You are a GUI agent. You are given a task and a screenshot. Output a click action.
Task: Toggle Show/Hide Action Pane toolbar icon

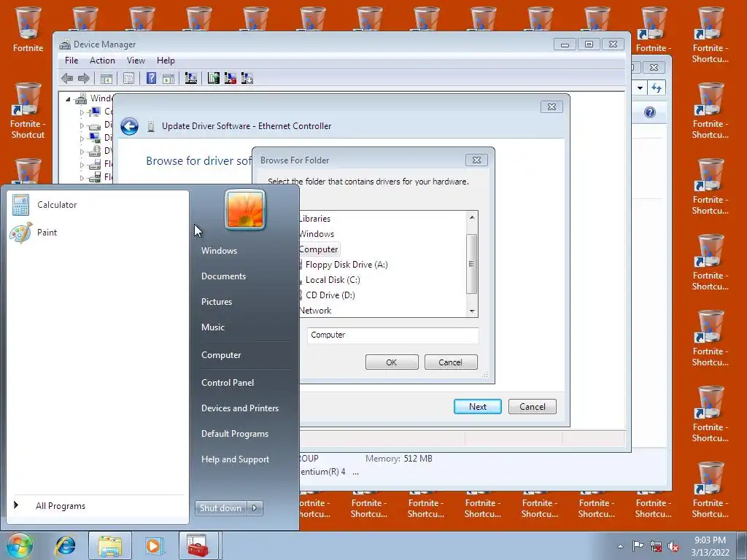point(169,78)
